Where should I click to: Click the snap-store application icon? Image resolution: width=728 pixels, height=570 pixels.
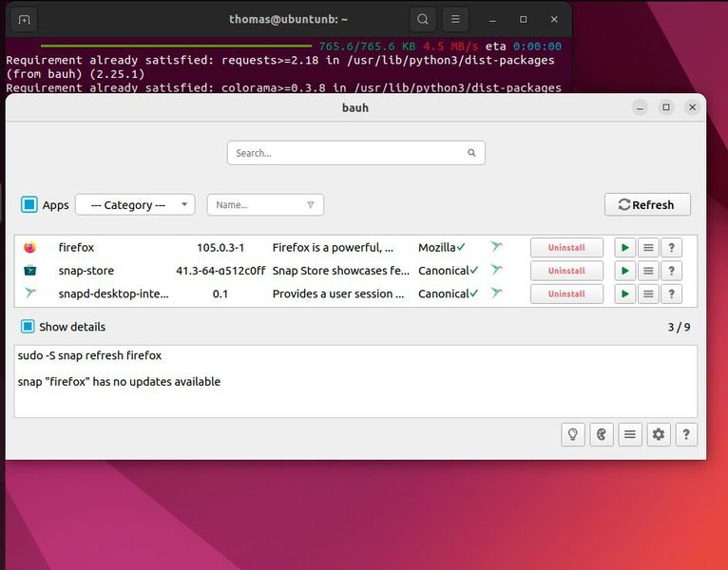(30, 270)
